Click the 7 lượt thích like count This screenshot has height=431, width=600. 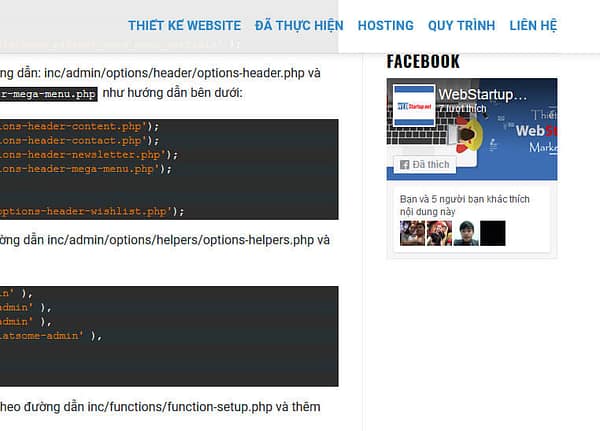click(463, 109)
